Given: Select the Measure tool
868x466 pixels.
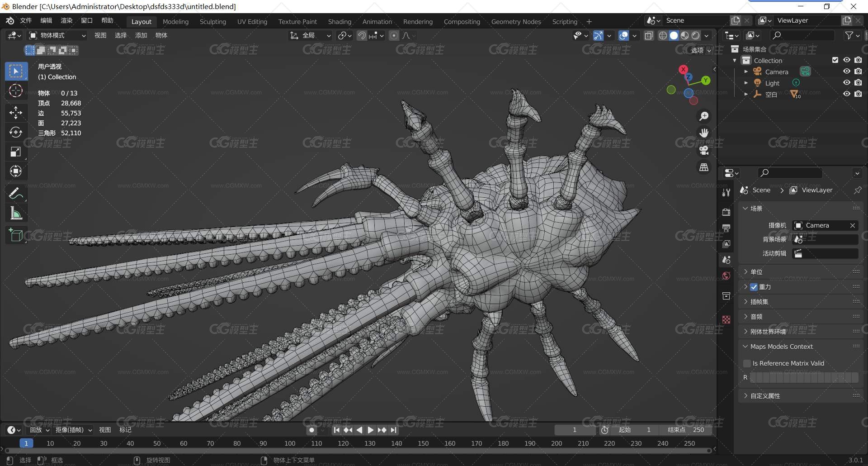Looking at the screenshot, I should (x=16, y=213).
